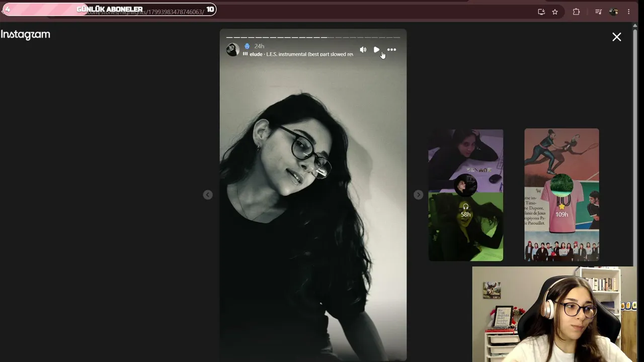Open the browser three-dot menu

point(628,12)
